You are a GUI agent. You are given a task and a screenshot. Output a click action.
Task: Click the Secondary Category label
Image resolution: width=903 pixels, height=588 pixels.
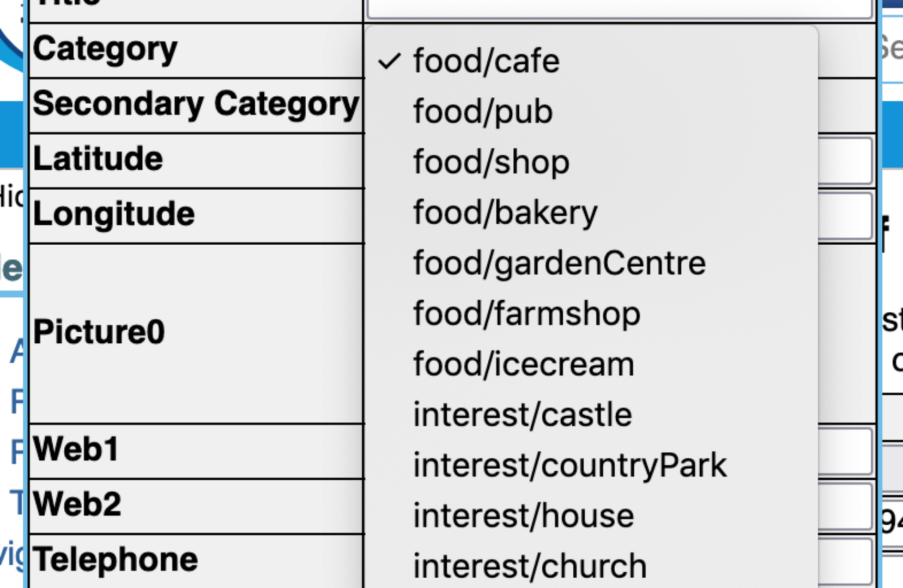pyautogui.click(x=196, y=104)
